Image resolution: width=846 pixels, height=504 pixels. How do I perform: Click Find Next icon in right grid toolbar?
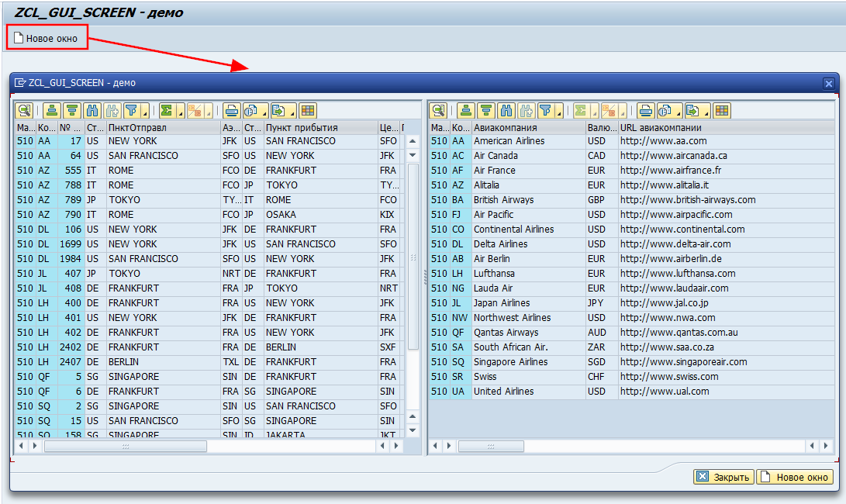pos(526,111)
